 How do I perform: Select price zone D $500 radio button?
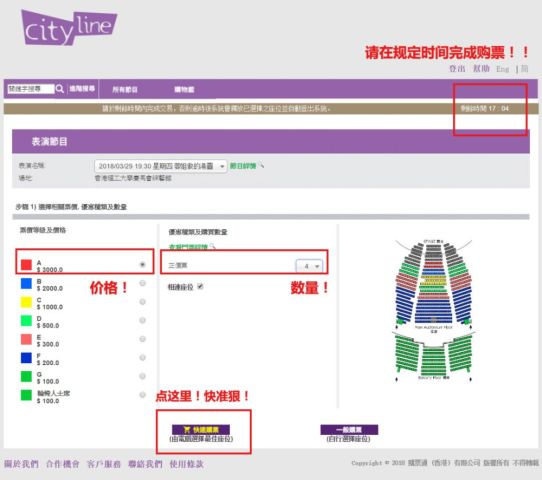[x=142, y=321]
